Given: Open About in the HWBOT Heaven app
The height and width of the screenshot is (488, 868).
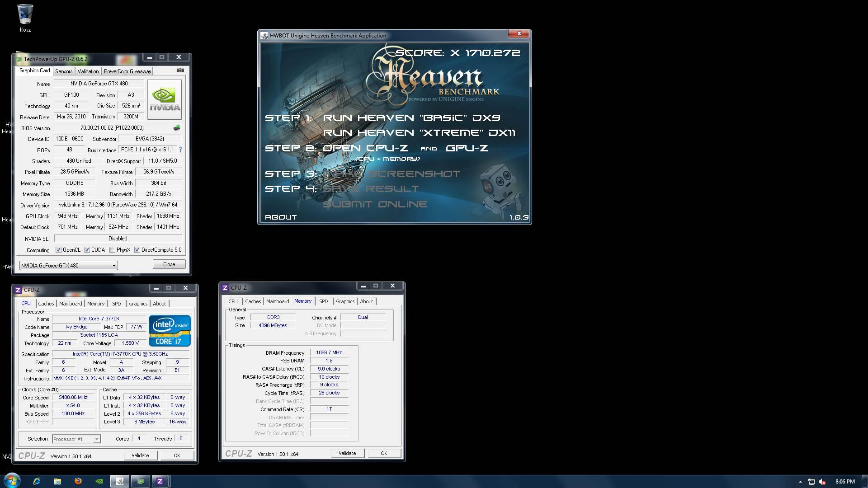Looking at the screenshot, I should click(281, 217).
